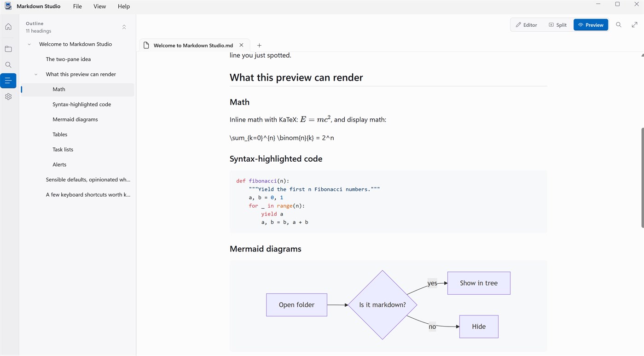Click the file icon on the document tab

coord(146,45)
